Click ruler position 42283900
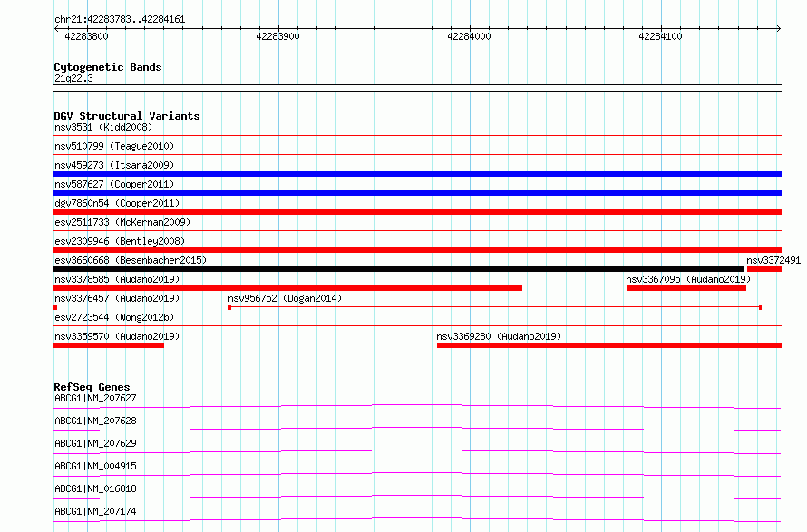 tap(278, 36)
